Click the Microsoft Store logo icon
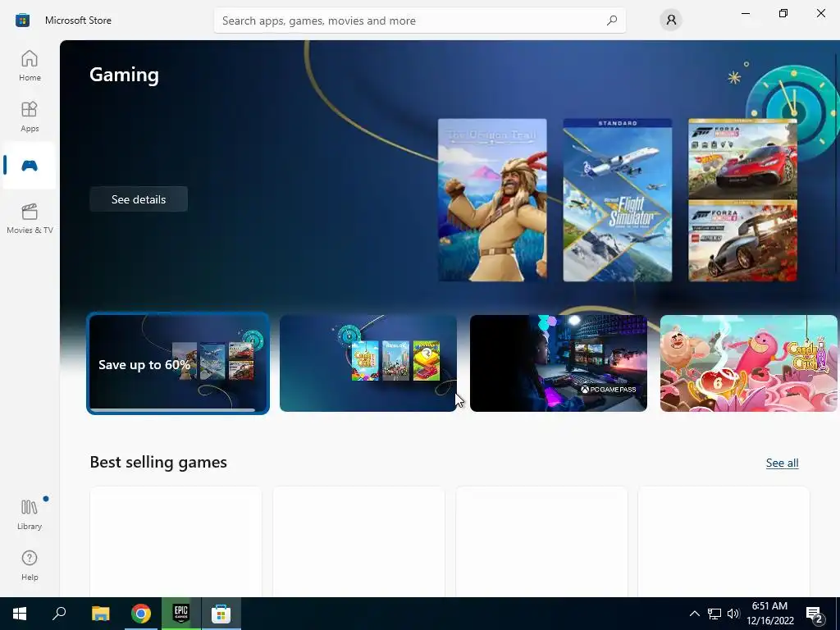 click(22, 21)
